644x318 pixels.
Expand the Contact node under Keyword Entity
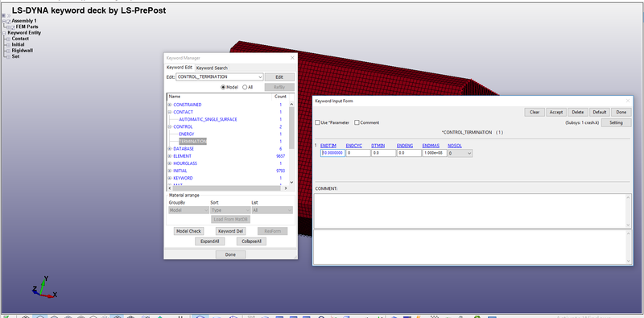pos(8,39)
